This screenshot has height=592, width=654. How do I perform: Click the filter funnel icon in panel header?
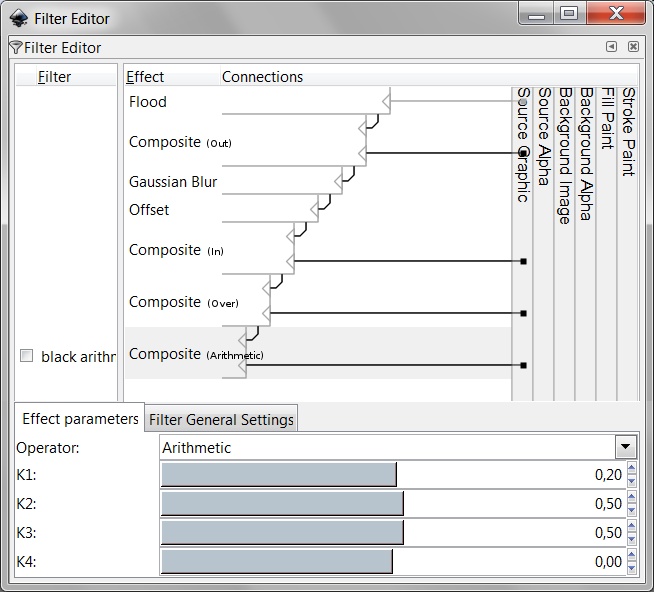15,47
